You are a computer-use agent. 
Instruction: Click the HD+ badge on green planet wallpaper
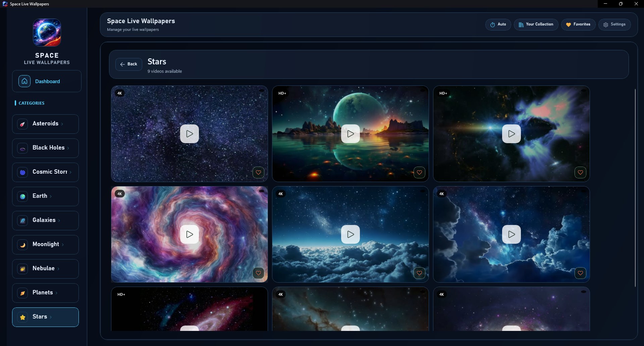click(282, 93)
